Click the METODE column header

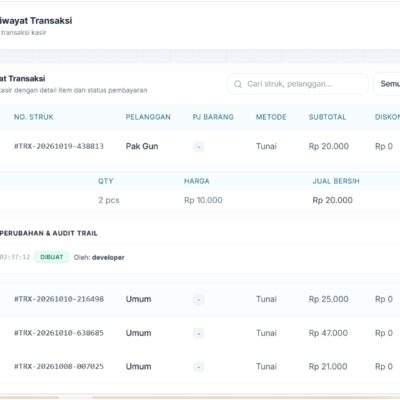[x=271, y=117]
